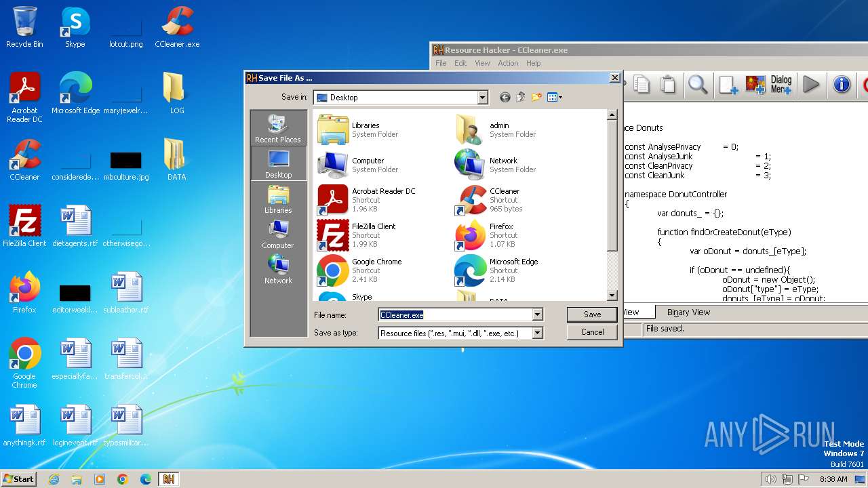This screenshot has width=868, height=488.
Task: Expand the Save as type dropdown
Action: click(x=537, y=333)
